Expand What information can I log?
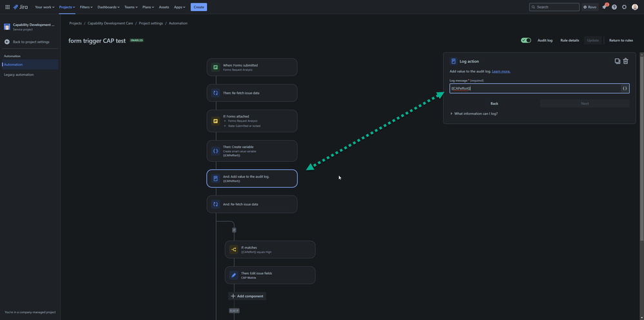644x320 pixels. coord(474,114)
